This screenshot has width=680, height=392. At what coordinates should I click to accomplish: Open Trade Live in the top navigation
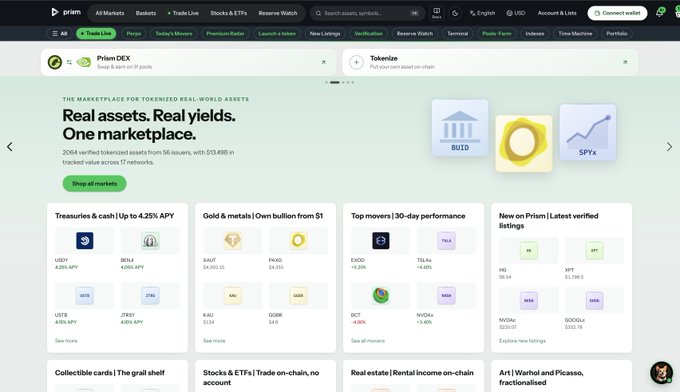(x=183, y=13)
